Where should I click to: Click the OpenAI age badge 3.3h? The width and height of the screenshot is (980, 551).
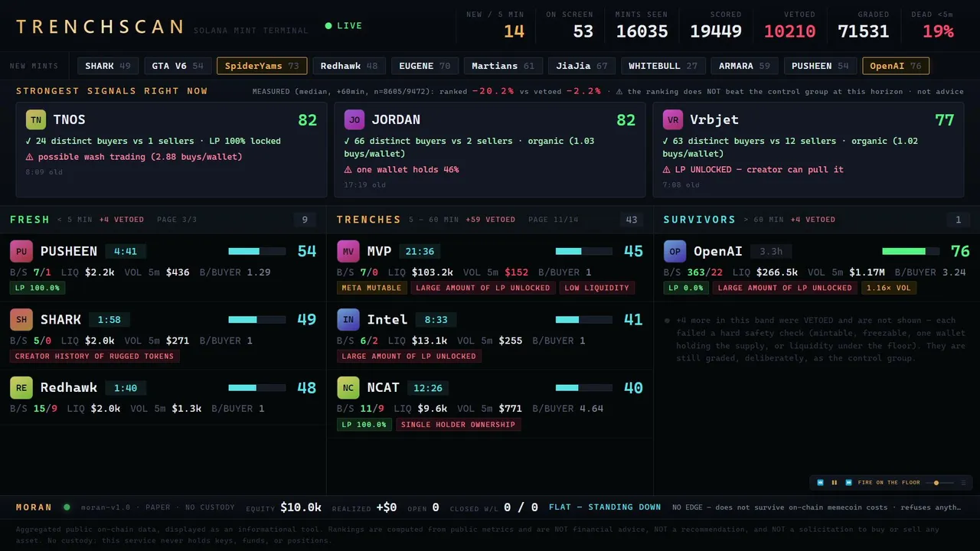click(x=771, y=252)
